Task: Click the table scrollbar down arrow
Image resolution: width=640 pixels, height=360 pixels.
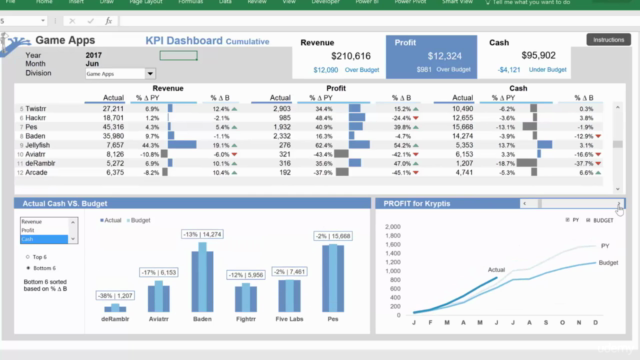Action: click(x=618, y=189)
